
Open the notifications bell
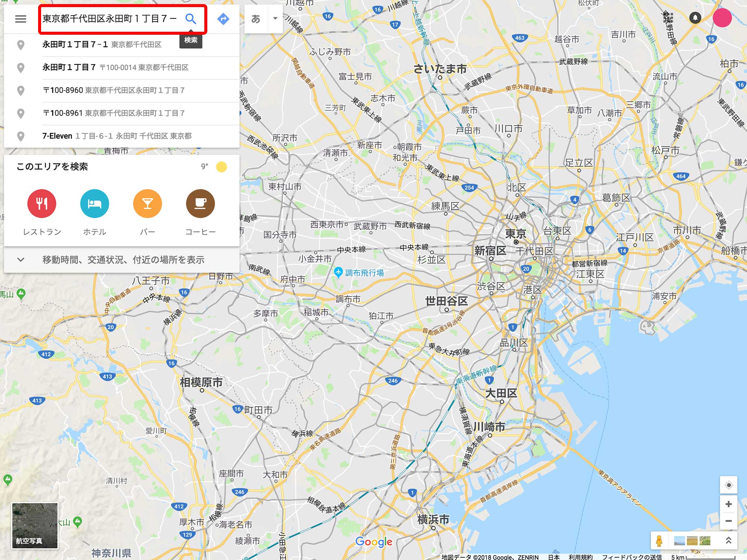[x=695, y=18]
